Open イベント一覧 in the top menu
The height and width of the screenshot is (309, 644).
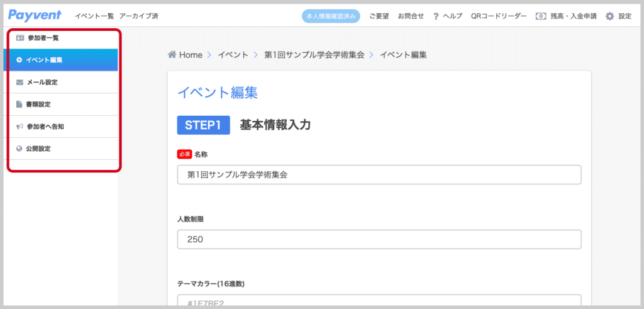click(x=94, y=16)
